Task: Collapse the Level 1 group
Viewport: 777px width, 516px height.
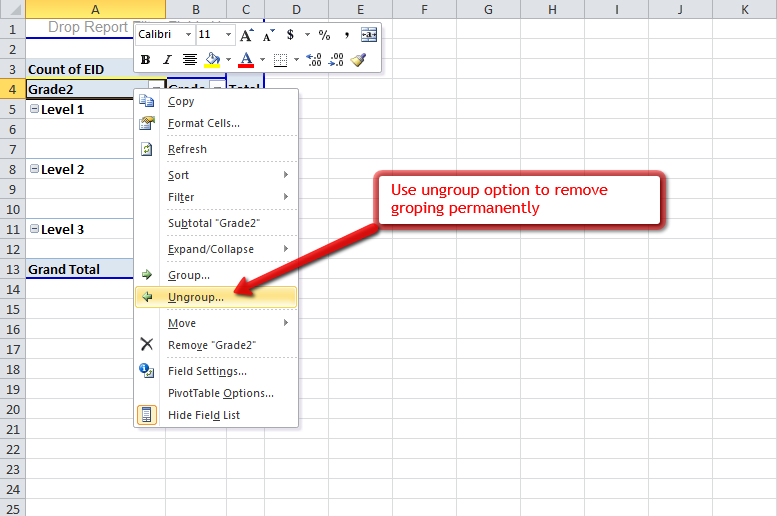Action: tap(34, 109)
